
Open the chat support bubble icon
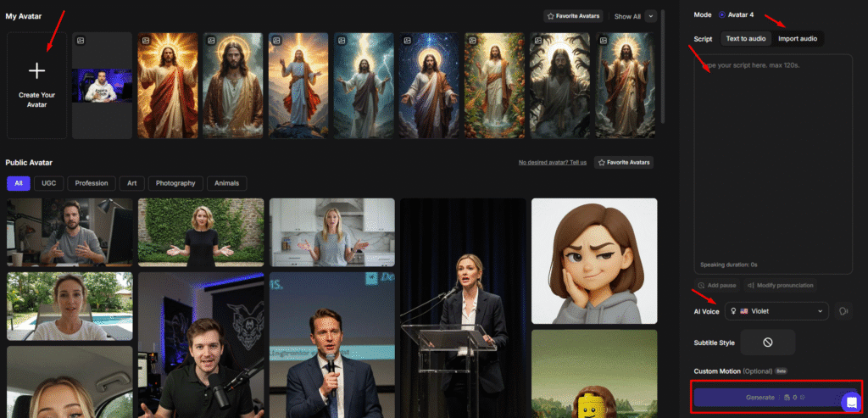[x=851, y=401]
